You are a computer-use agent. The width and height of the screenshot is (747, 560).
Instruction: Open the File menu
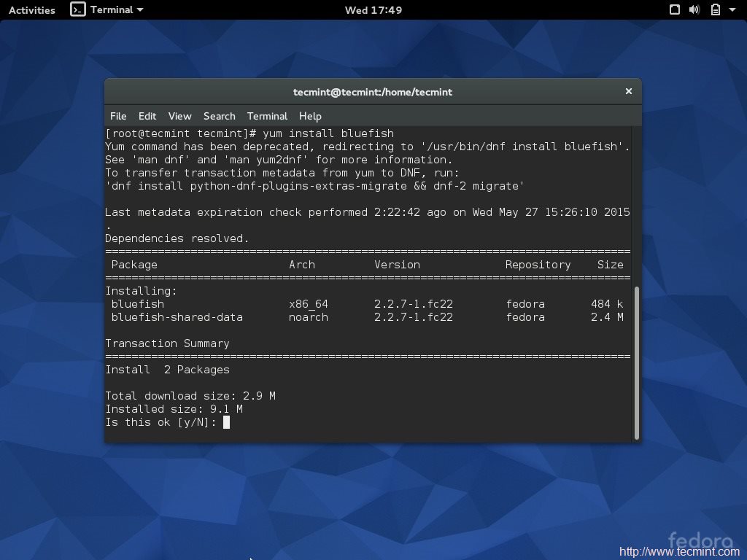(x=118, y=116)
